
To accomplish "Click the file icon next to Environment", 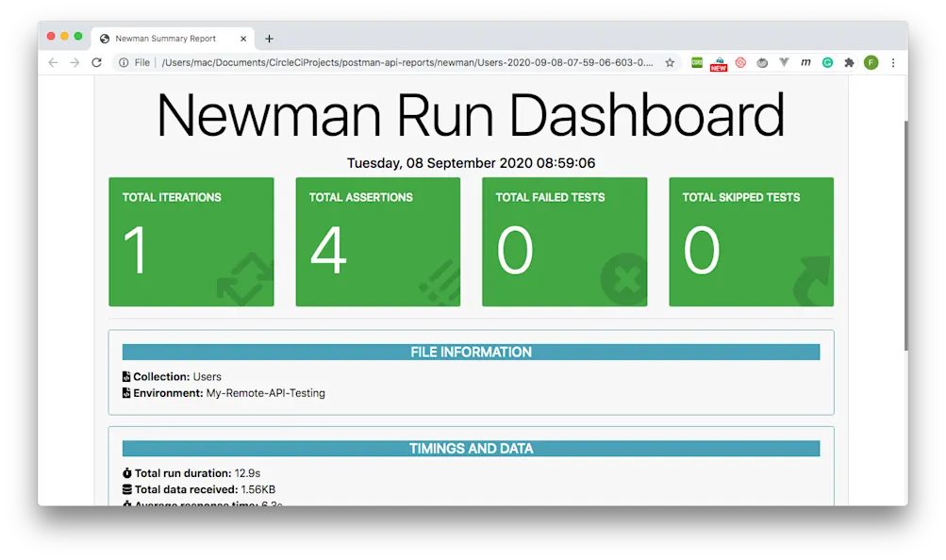I will coord(126,393).
